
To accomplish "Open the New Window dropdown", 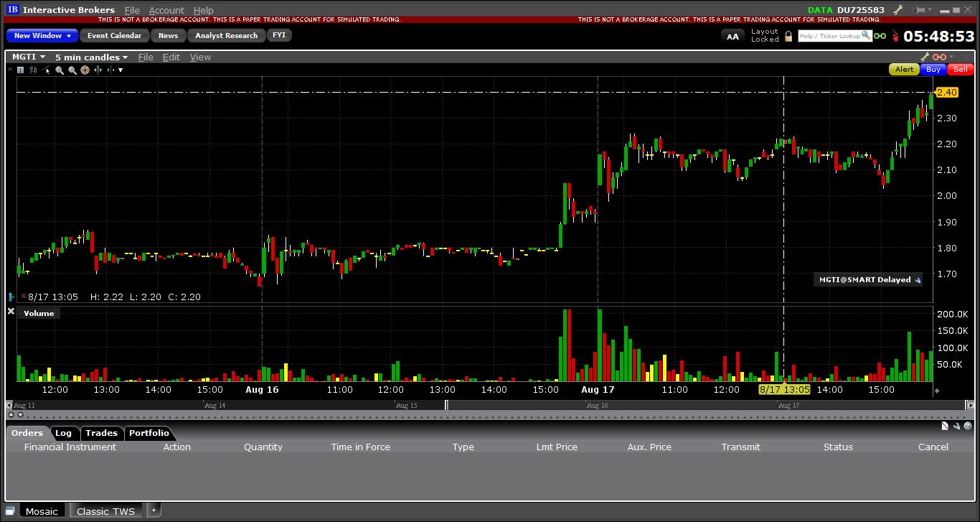I will [x=42, y=35].
